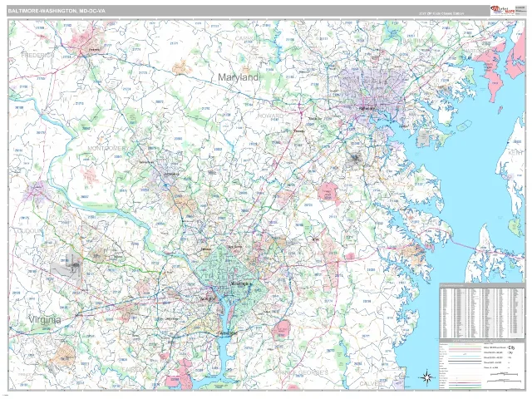Screen dimensions: 532x399
Task: Click the MONTGOMERY county label
Action: click(107, 148)
